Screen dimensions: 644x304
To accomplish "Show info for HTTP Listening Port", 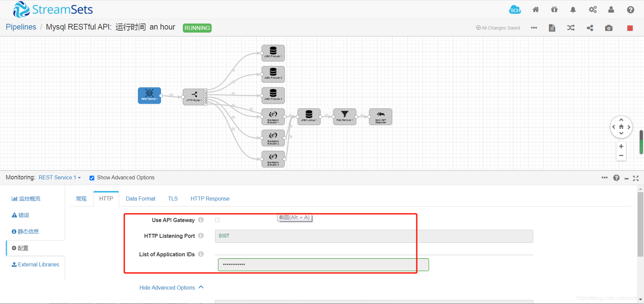I will pos(201,235).
